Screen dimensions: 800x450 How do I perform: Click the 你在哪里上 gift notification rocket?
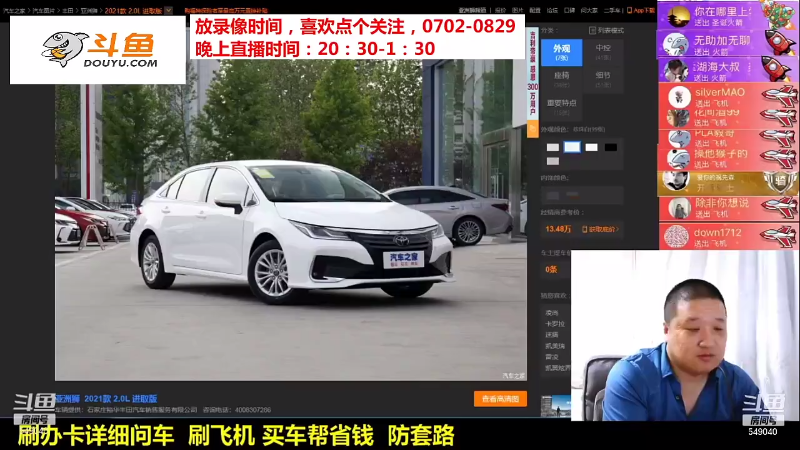[779, 14]
